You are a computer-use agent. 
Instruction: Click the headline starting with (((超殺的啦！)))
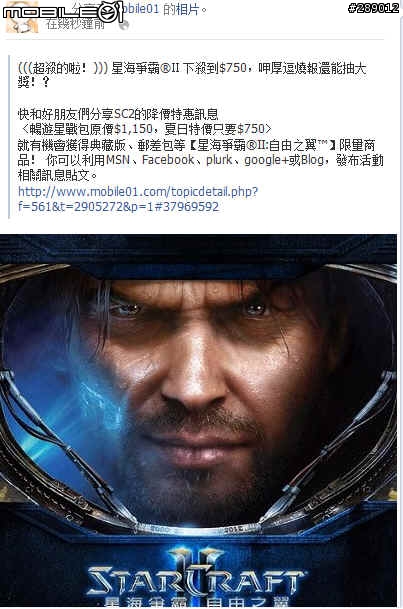coord(192,75)
